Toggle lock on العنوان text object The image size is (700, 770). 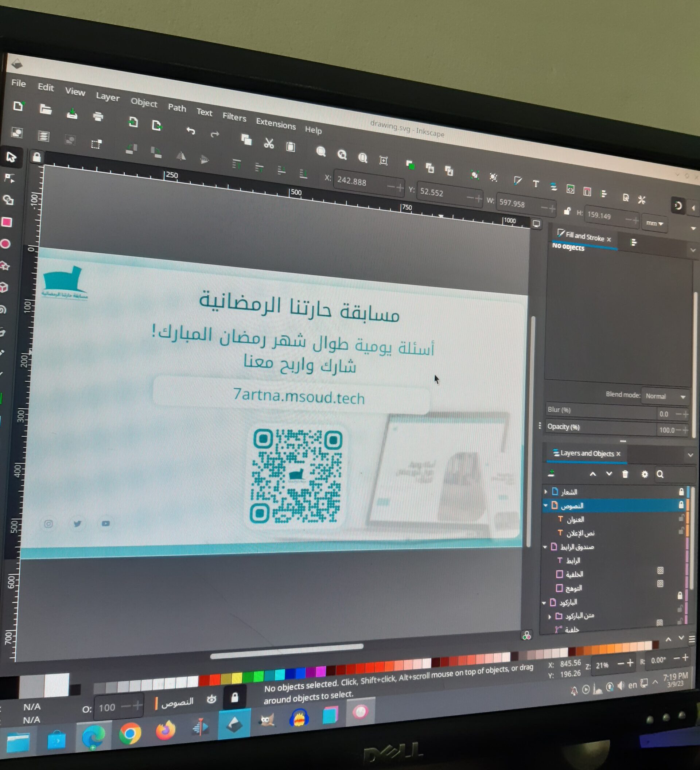pyautogui.click(x=681, y=518)
